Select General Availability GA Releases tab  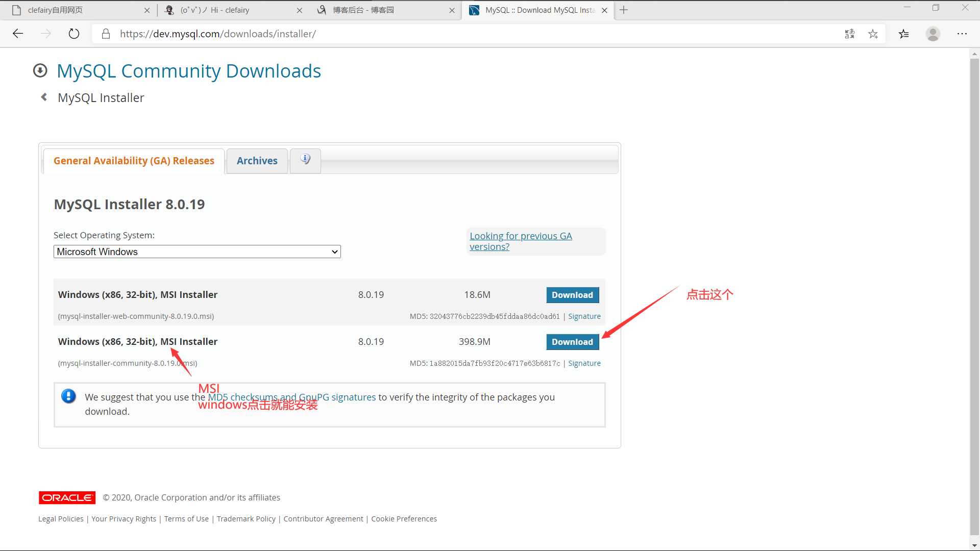[134, 161]
